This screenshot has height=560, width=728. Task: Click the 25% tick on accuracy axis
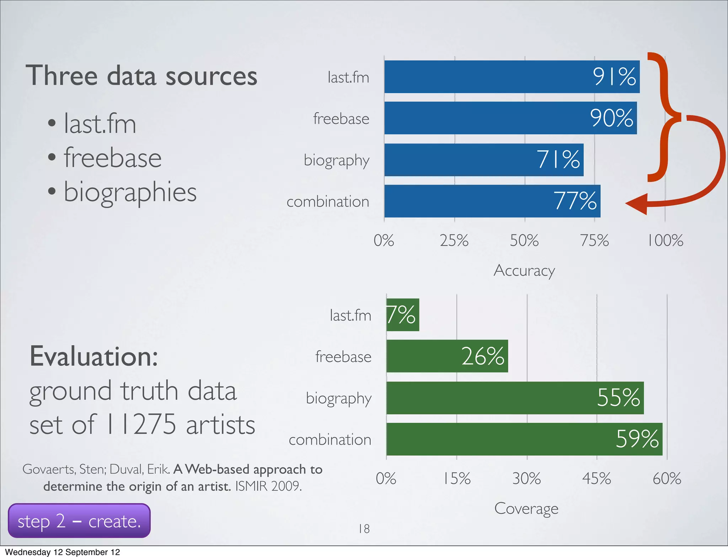pos(454,241)
